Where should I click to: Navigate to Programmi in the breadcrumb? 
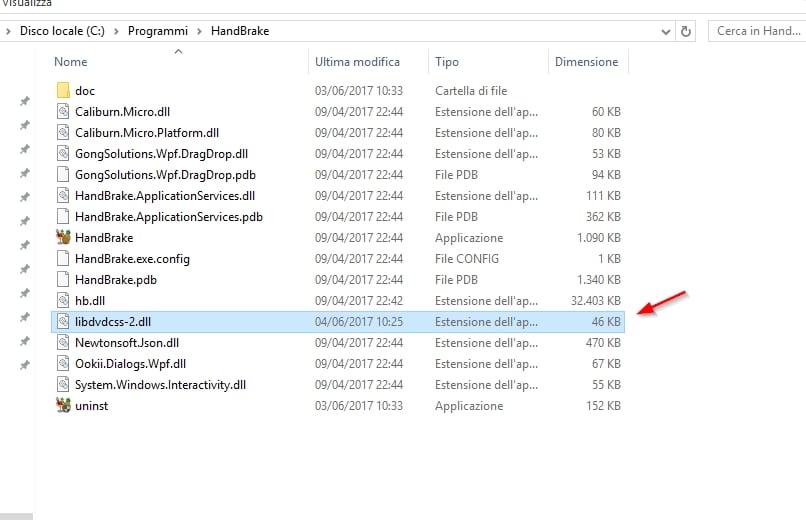(158, 31)
